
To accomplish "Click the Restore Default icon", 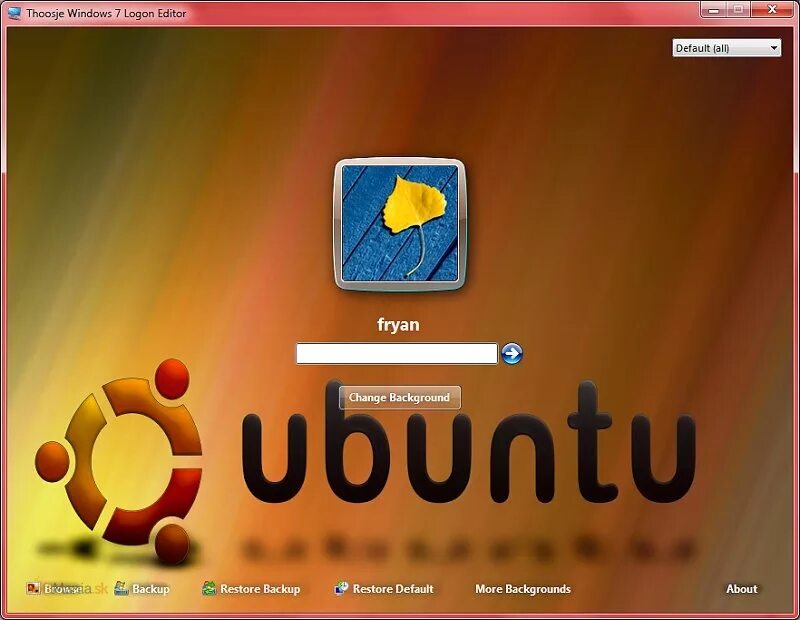I will click(x=341, y=588).
